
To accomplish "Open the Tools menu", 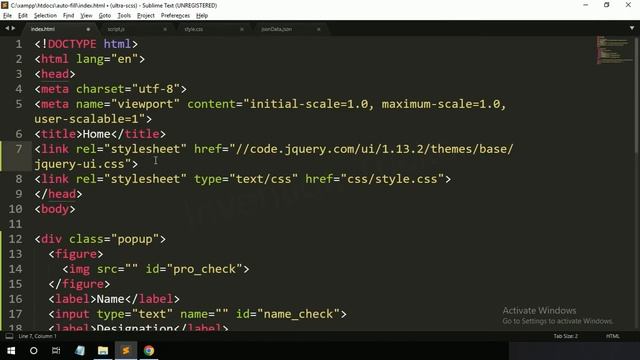I will (124, 16).
